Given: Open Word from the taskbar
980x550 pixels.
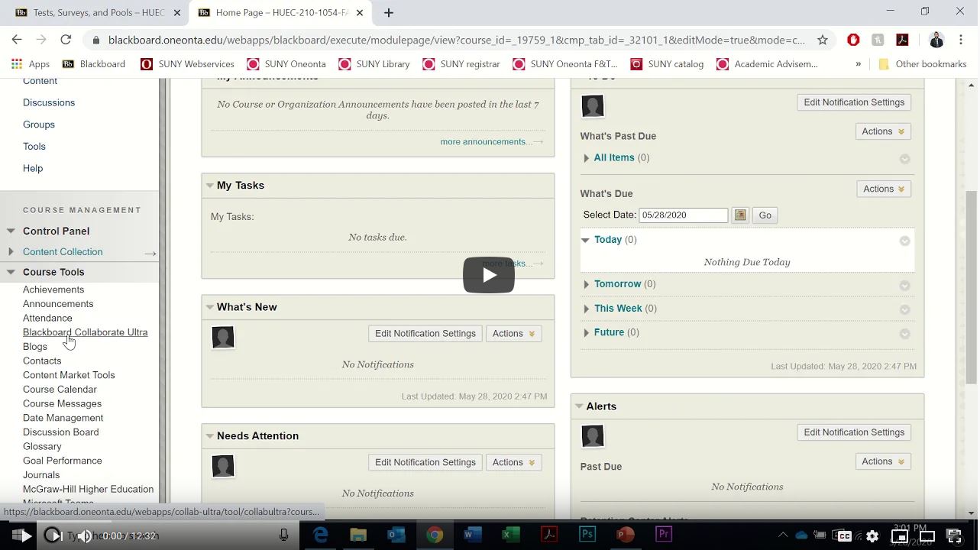Looking at the screenshot, I should pyautogui.click(x=473, y=535).
